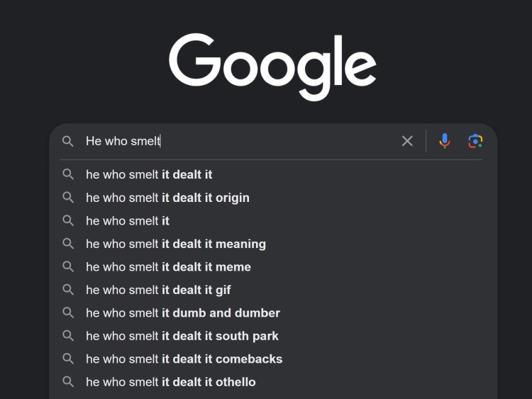The height and width of the screenshot is (399, 532).
Task: Pick the "it dealt it meaning" suggestion
Action: click(176, 244)
